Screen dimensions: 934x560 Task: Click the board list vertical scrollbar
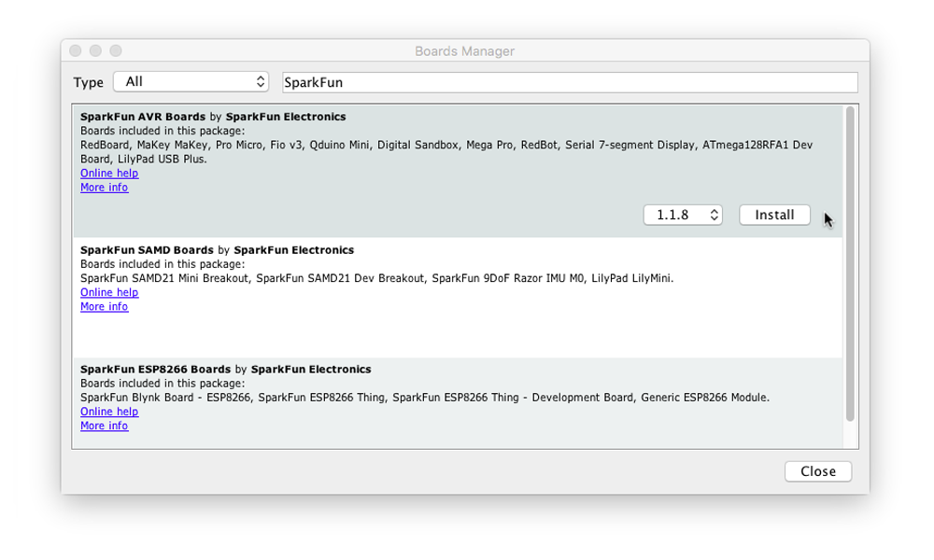tap(850, 264)
